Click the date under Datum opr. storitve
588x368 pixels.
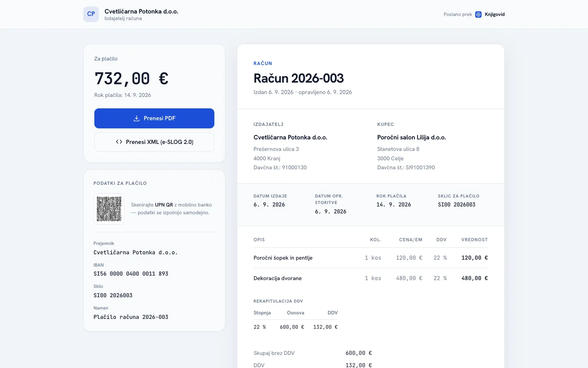pyautogui.click(x=331, y=212)
